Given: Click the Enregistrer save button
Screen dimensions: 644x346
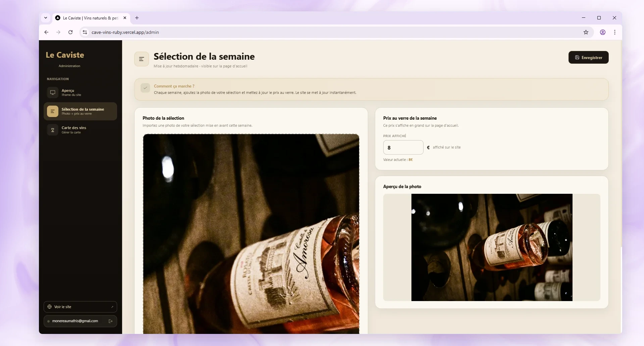Looking at the screenshot, I should pyautogui.click(x=588, y=57).
